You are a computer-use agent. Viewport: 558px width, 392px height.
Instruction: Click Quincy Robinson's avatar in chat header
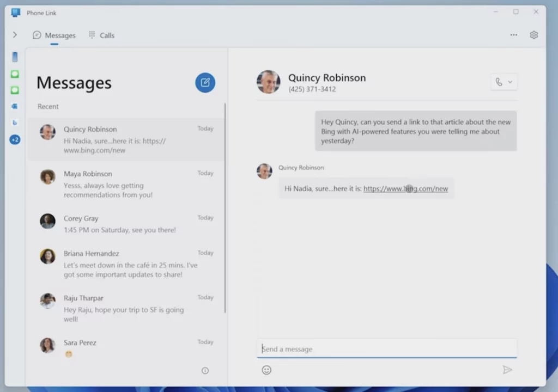click(269, 82)
